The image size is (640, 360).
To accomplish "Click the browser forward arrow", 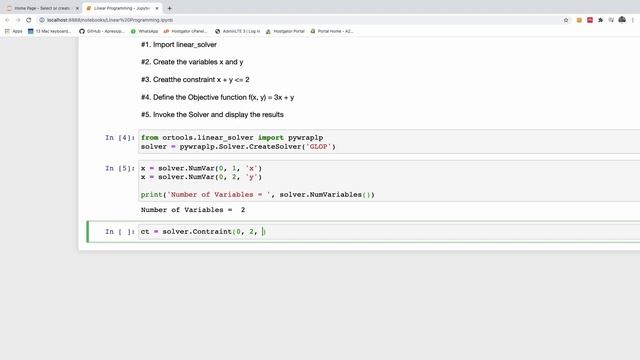I will pos(18,20).
